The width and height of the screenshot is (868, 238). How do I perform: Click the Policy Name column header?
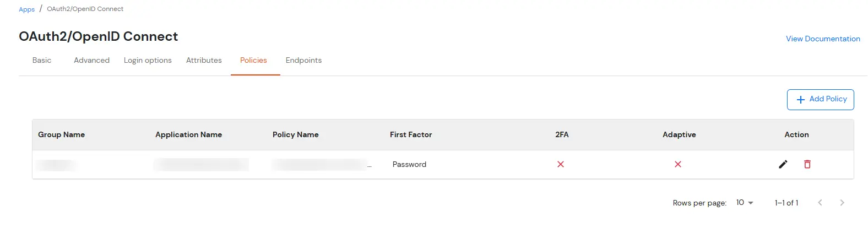pyautogui.click(x=296, y=134)
